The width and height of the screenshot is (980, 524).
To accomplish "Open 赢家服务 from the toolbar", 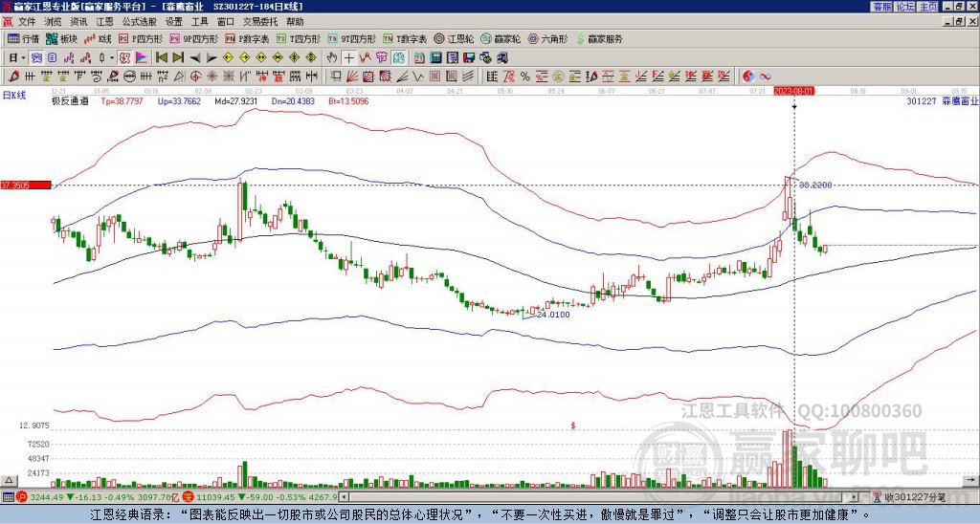I will [598, 38].
